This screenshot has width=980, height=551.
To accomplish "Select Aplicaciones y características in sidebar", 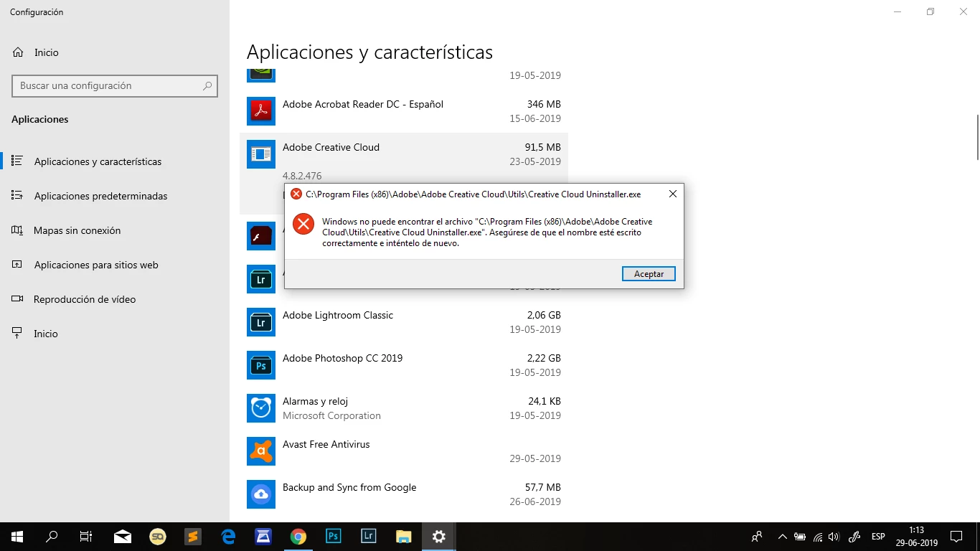I will click(98, 161).
